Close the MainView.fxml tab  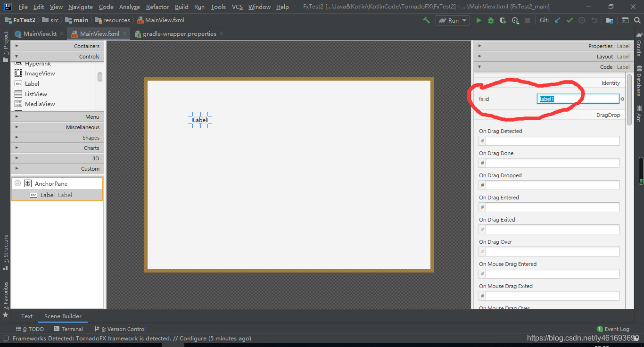[x=124, y=33]
